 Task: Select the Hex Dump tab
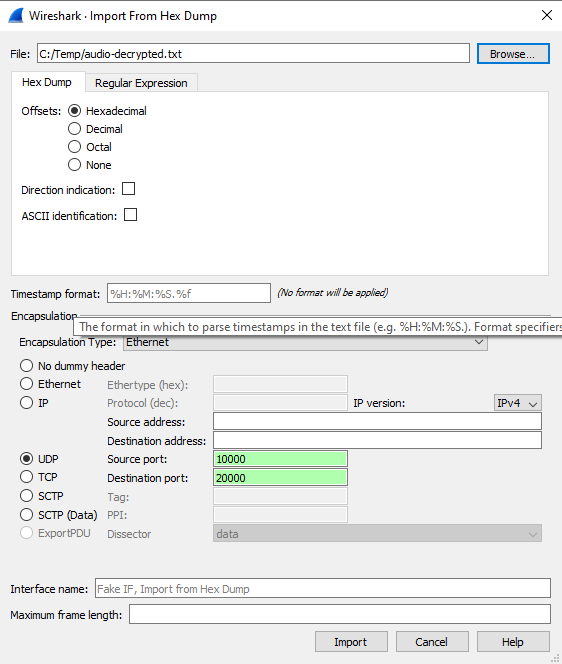click(x=47, y=82)
